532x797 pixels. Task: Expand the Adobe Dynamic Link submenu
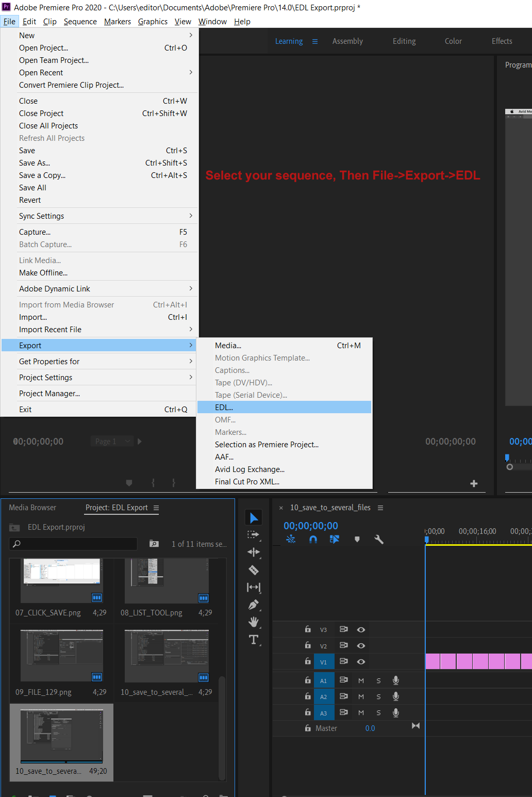100,289
